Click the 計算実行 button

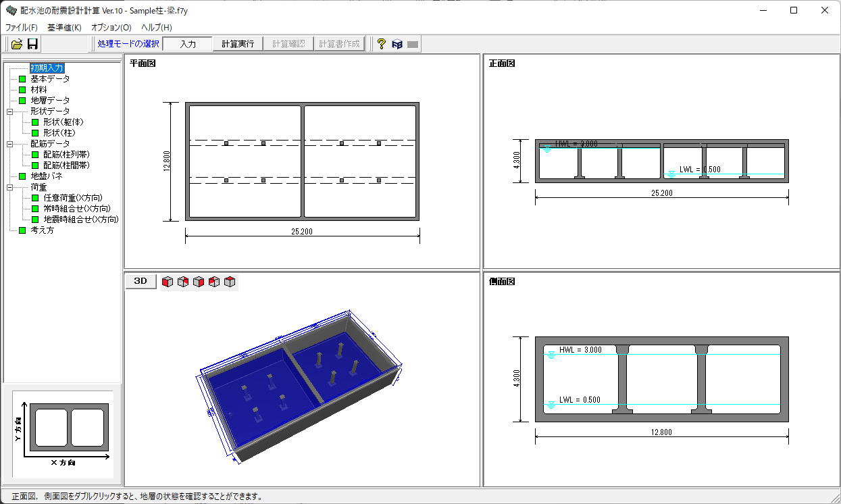click(x=238, y=44)
